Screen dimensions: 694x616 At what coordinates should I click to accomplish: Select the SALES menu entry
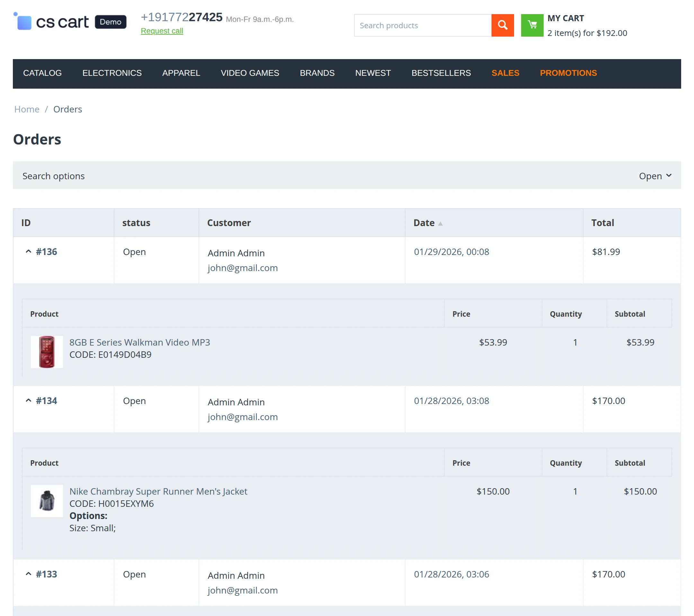pos(505,73)
